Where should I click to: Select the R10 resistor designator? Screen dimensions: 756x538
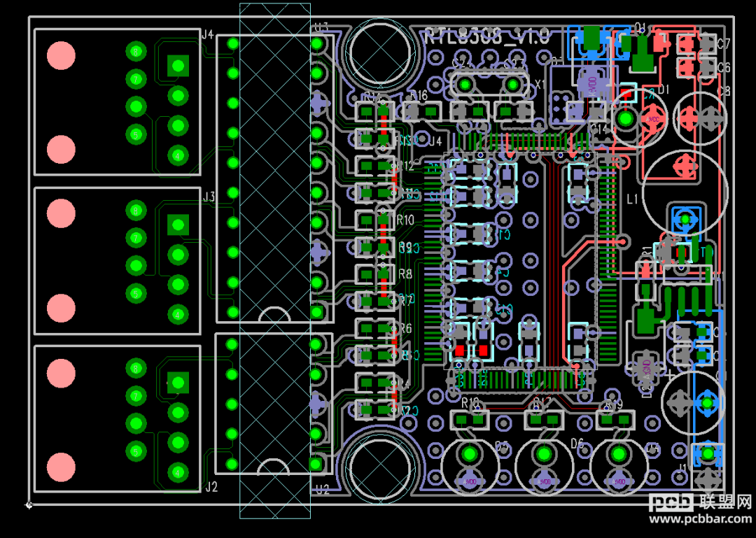(x=405, y=220)
